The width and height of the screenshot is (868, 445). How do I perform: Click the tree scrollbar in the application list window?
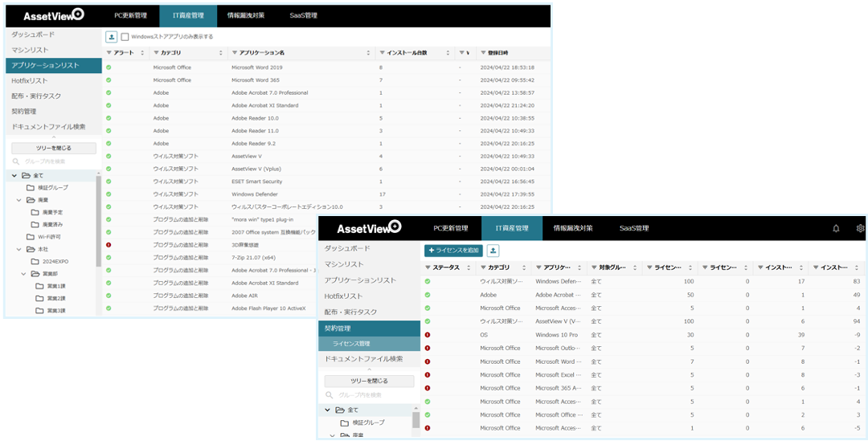99,222
